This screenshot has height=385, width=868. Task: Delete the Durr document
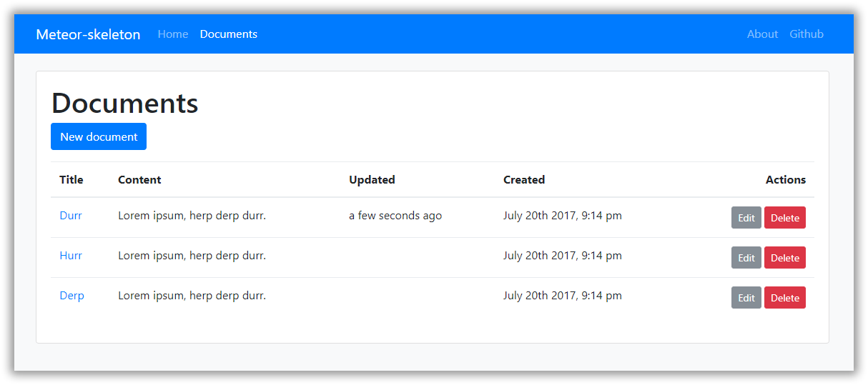[x=784, y=218]
